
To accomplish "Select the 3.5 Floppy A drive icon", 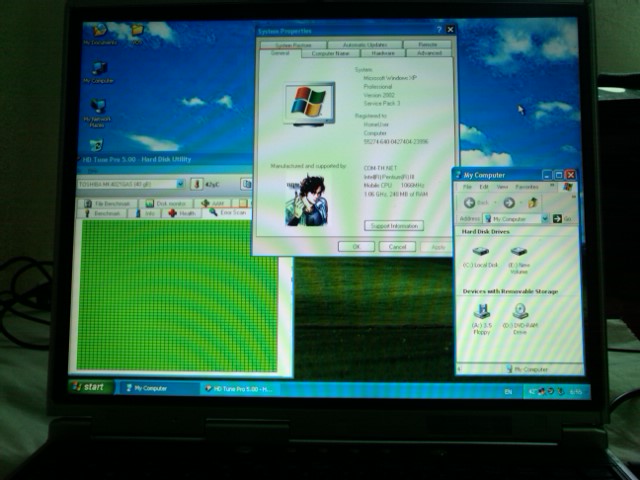I will pos(482,311).
